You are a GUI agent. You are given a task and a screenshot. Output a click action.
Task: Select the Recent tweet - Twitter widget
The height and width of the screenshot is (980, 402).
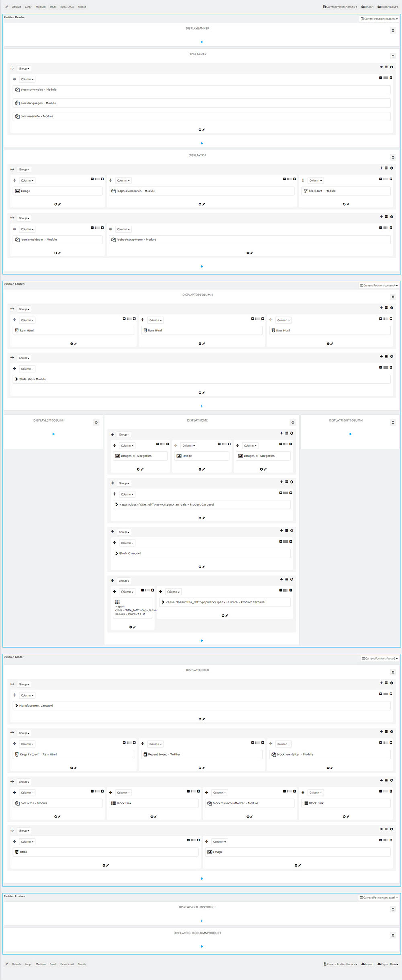[201, 754]
